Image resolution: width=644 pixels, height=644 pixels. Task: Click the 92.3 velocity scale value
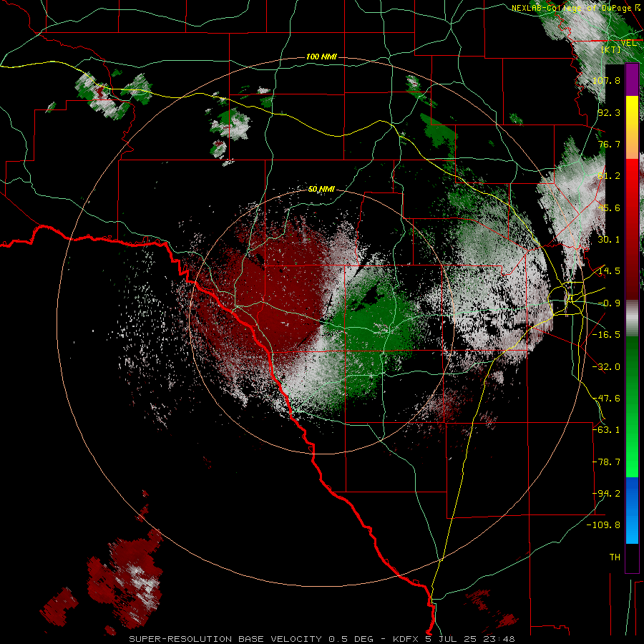pyautogui.click(x=609, y=112)
